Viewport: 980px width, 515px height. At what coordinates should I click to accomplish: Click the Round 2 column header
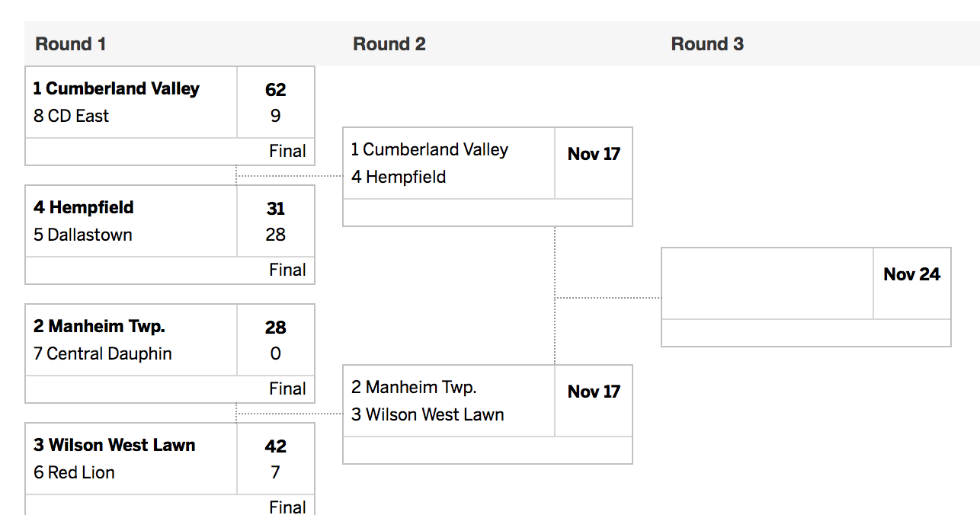pyautogui.click(x=389, y=44)
